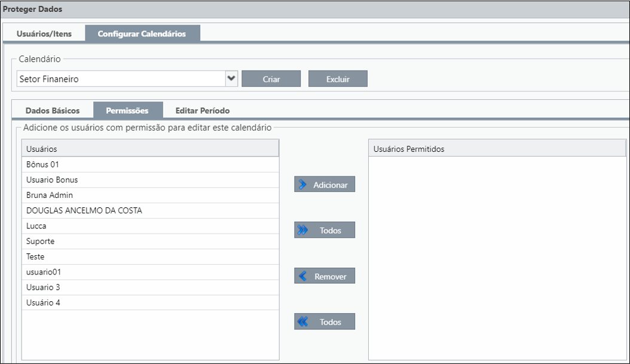This screenshot has width=630, height=364.
Task: Open the Editar Período tab
Action: pos(203,111)
